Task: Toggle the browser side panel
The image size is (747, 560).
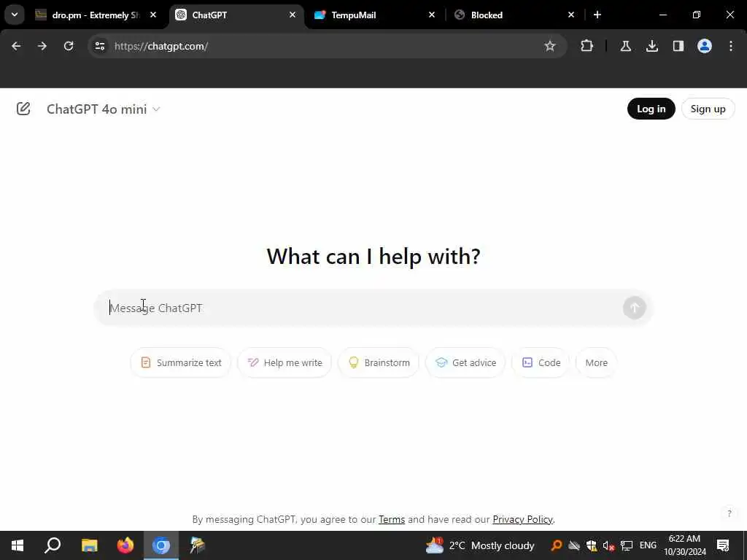Action: [x=678, y=46]
